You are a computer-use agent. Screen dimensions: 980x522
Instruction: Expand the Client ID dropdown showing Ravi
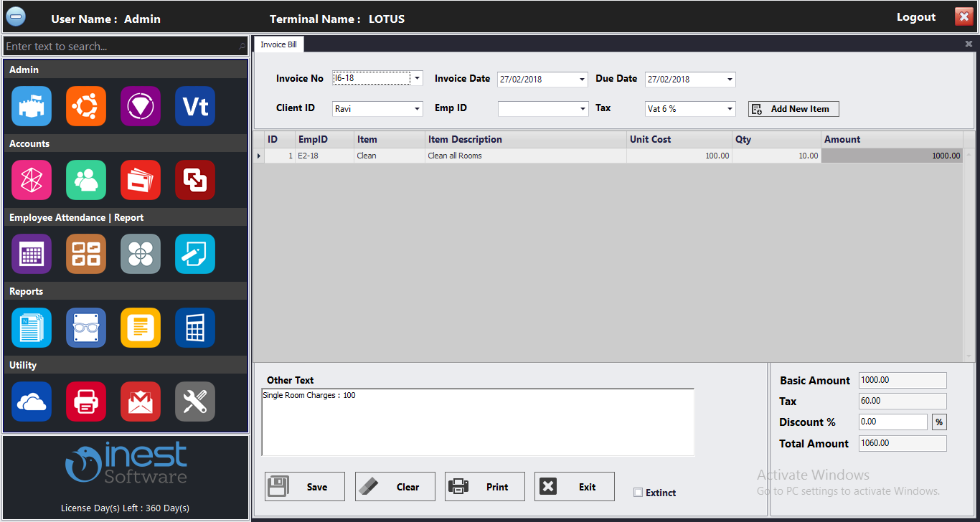point(418,109)
